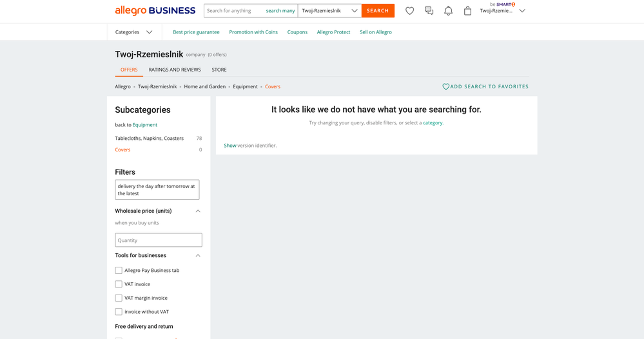Enable the VAT invoice checkbox
644x339 pixels.
click(x=119, y=284)
